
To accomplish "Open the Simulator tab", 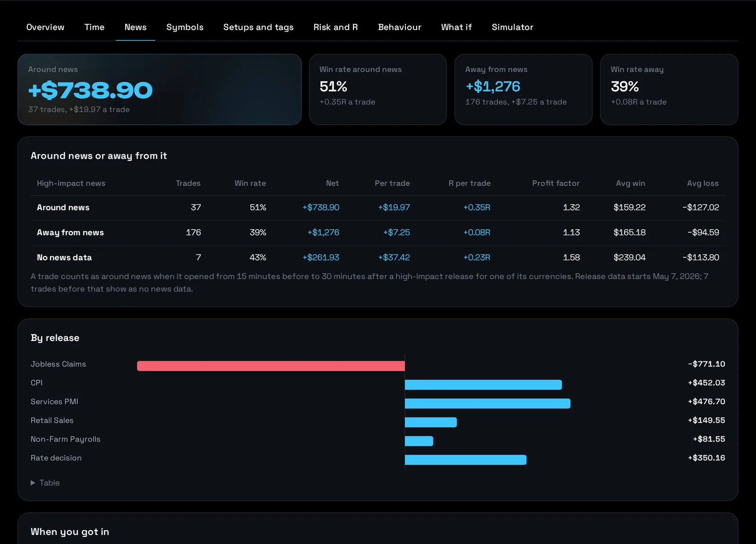I will click(513, 27).
